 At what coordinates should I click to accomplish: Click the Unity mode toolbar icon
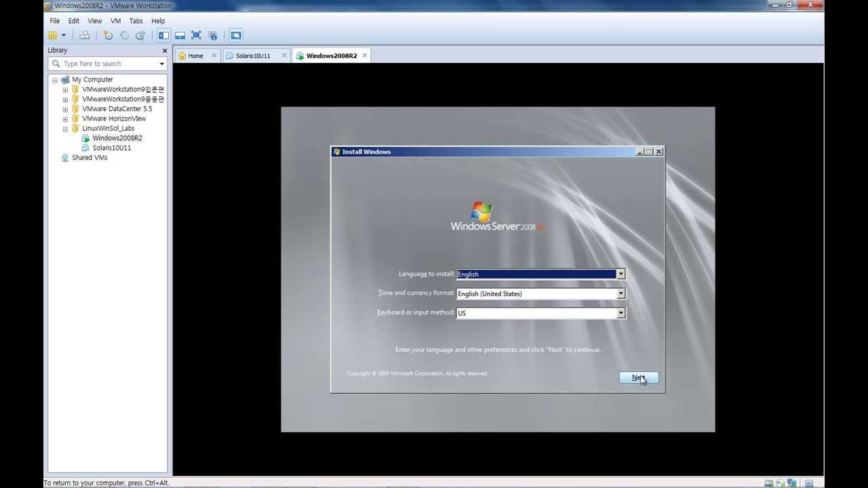(212, 35)
